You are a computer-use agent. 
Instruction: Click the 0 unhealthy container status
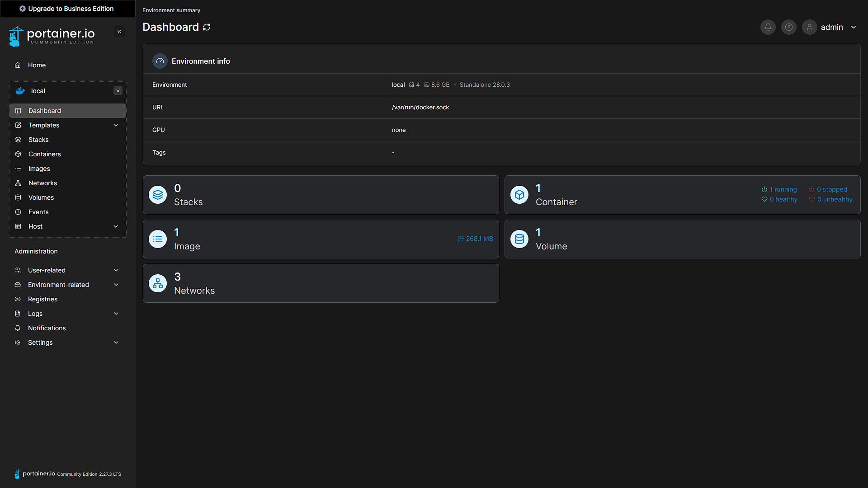[830, 199]
